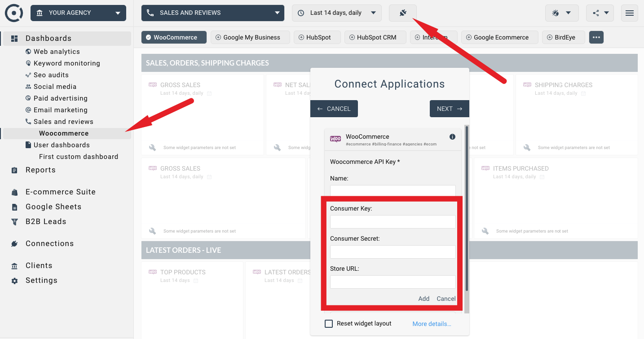Open the Sales and Reviews dashboard dropdown
644x339 pixels.
[212, 13]
